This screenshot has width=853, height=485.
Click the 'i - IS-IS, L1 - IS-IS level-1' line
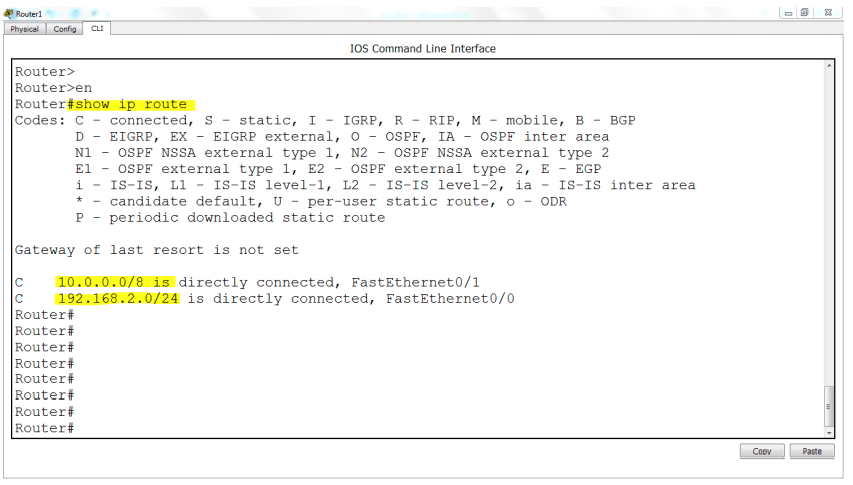pos(385,186)
